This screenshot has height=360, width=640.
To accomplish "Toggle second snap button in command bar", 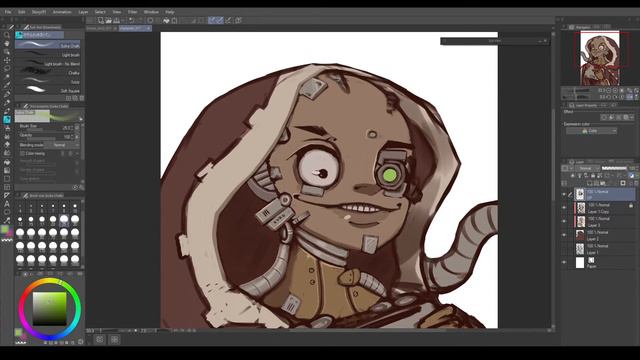I will tap(220, 20).
